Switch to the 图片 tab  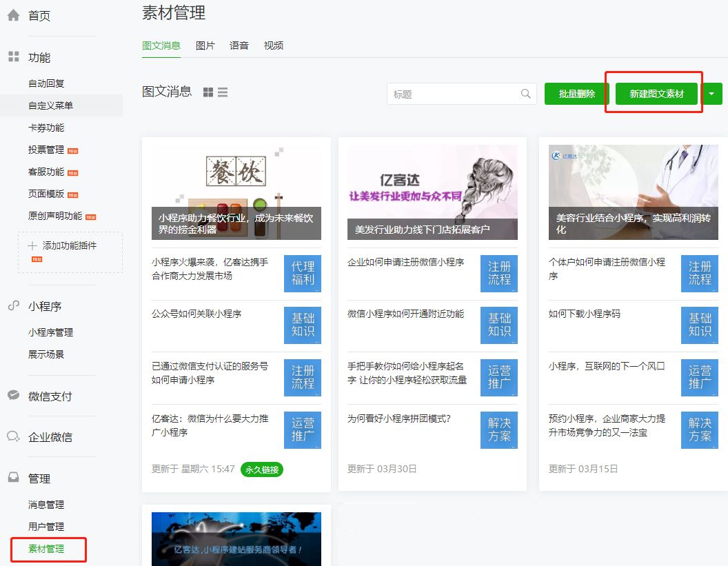[x=205, y=46]
